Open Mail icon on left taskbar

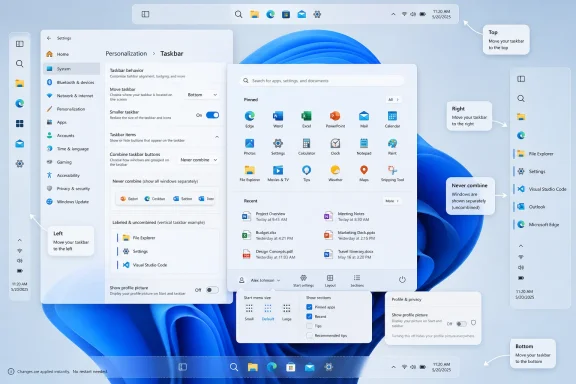pos(20,144)
